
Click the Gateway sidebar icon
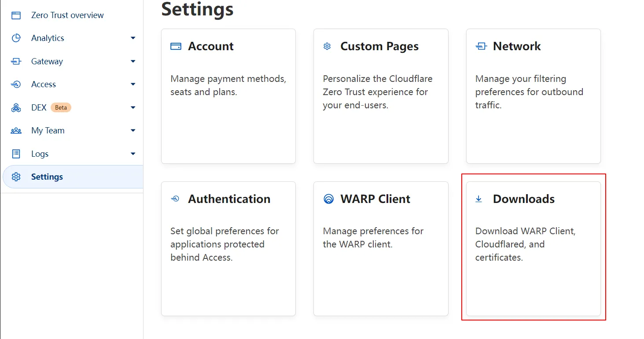[16, 62]
